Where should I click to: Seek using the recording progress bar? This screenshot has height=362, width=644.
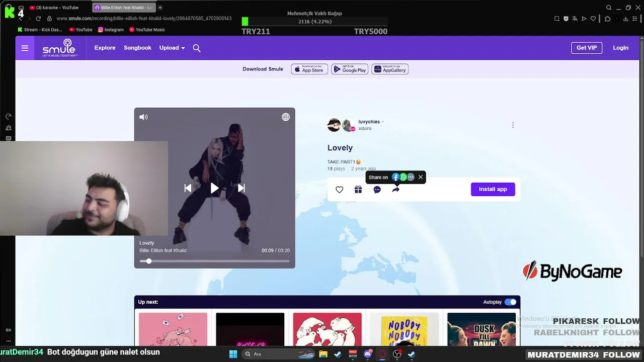point(215,261)
